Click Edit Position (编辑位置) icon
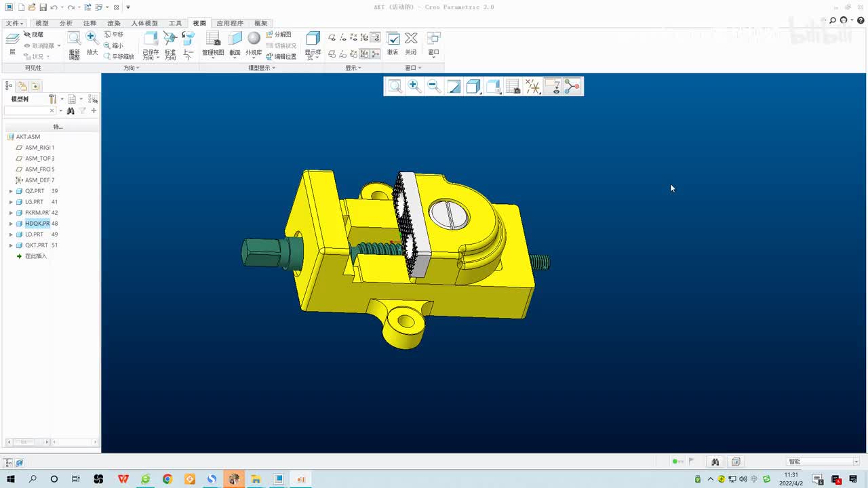This screenshot has height=488, width=868. pos(281,56)
